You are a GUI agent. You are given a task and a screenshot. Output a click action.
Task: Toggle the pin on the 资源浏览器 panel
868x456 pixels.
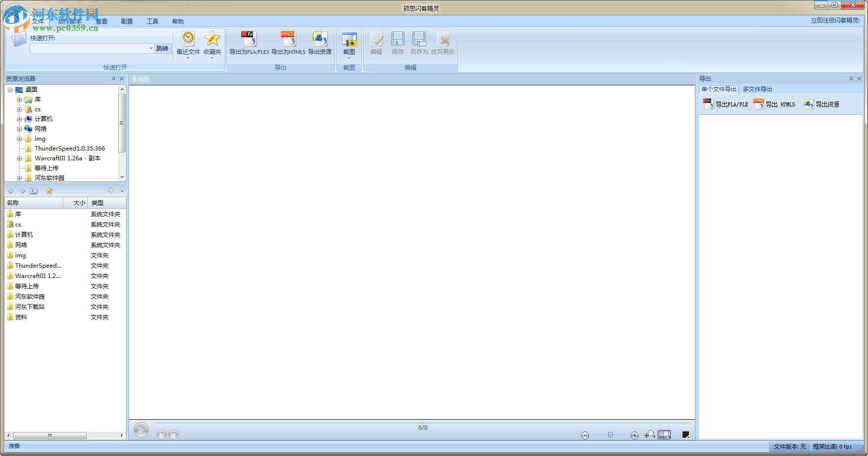click(x=113, y=78)
